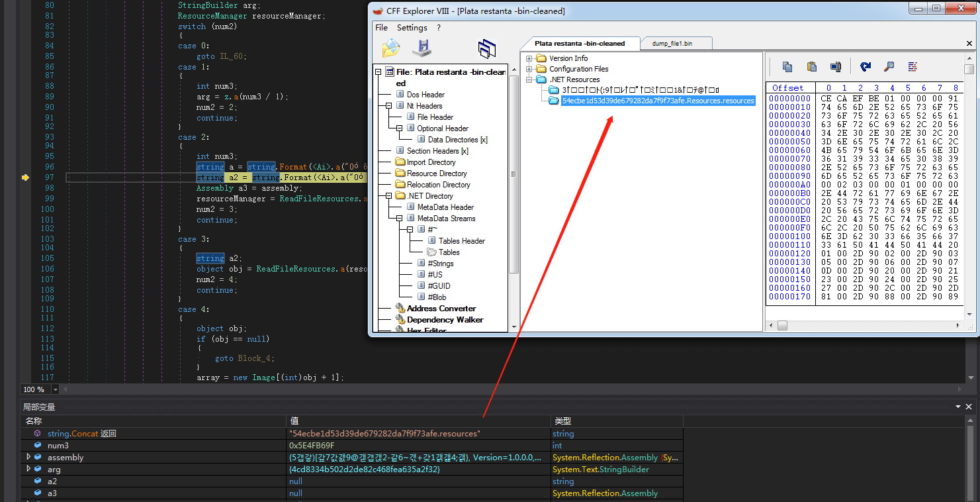Click the 0x5E4FB69F value of num3
This screenshot has width=980, height=502.
pos(312,446)
